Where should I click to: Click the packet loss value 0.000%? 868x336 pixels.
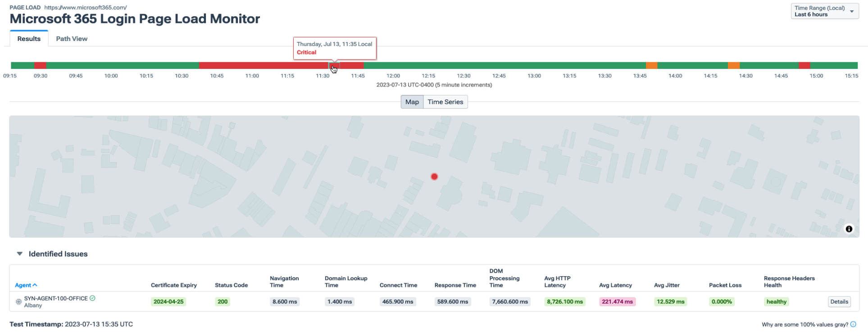[722, 302]
